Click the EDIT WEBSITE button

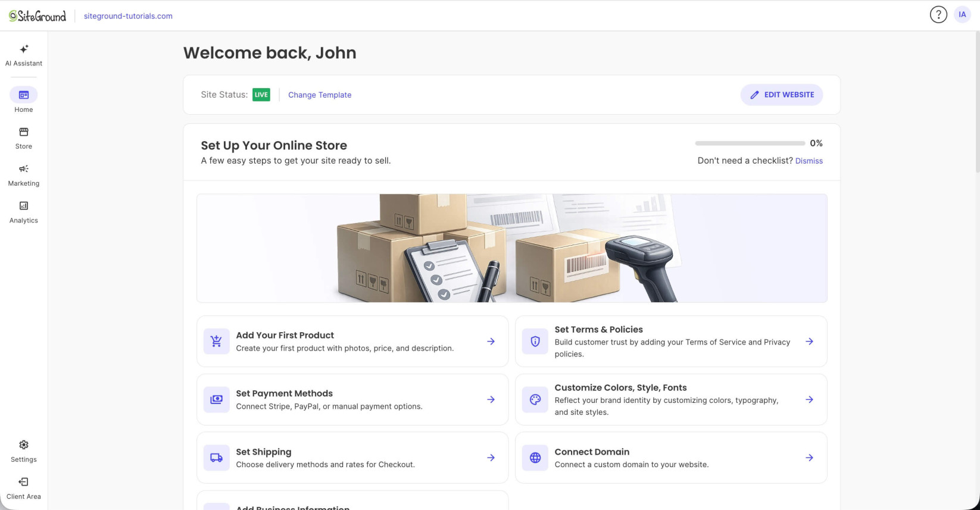782,95
